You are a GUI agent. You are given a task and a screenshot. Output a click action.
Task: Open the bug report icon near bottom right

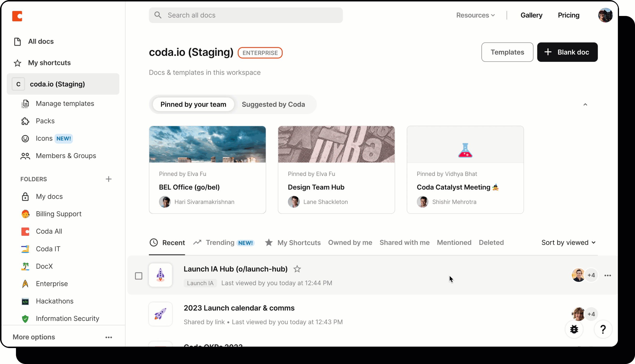574,329
